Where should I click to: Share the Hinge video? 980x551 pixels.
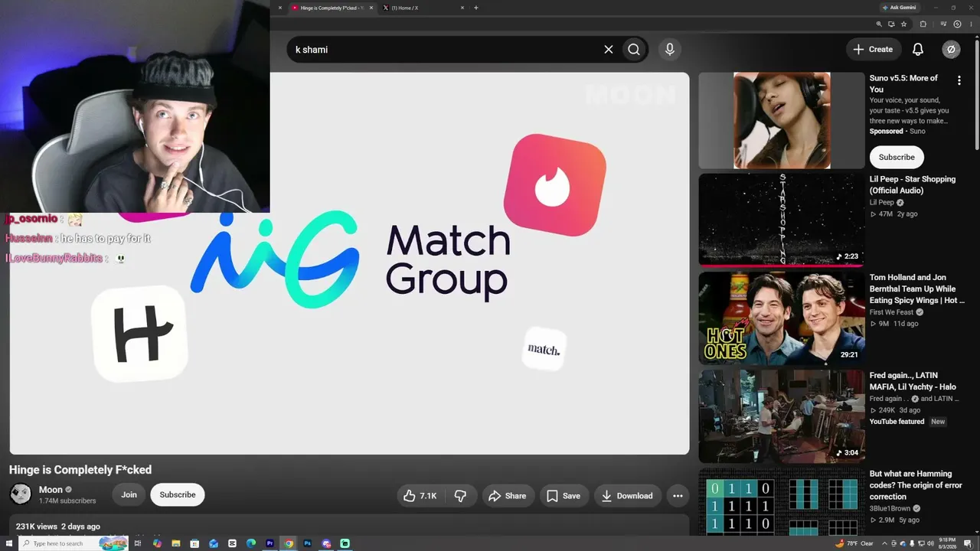pyautogui.click(x=508, y=496)
